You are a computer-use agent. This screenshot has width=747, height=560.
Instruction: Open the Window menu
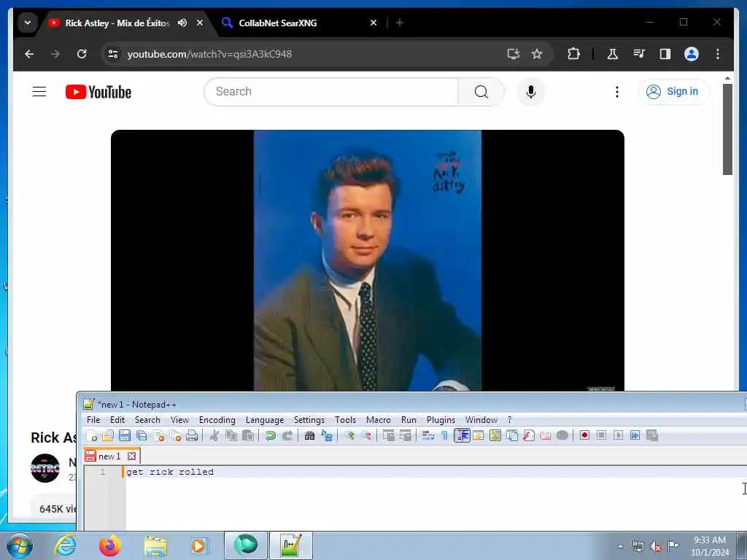[481, 419]
